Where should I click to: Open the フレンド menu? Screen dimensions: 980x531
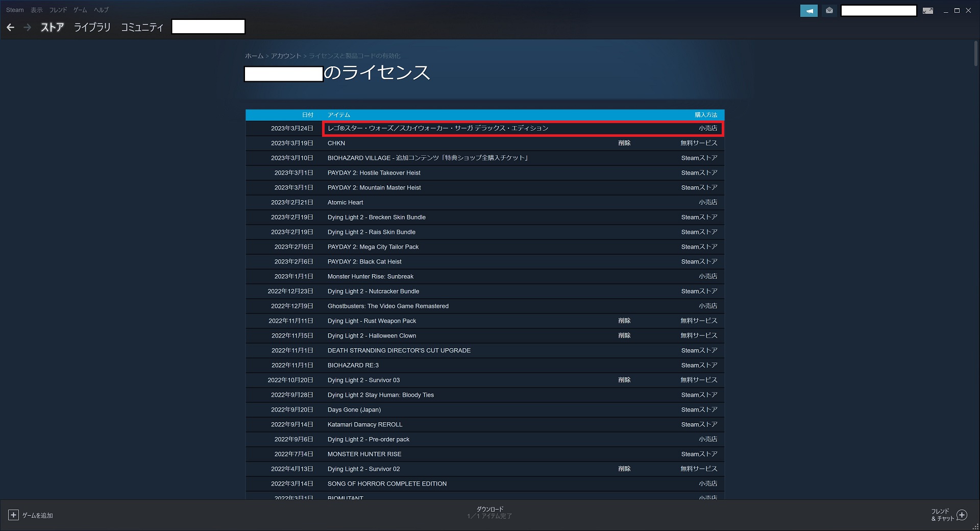tap(58, 10)
